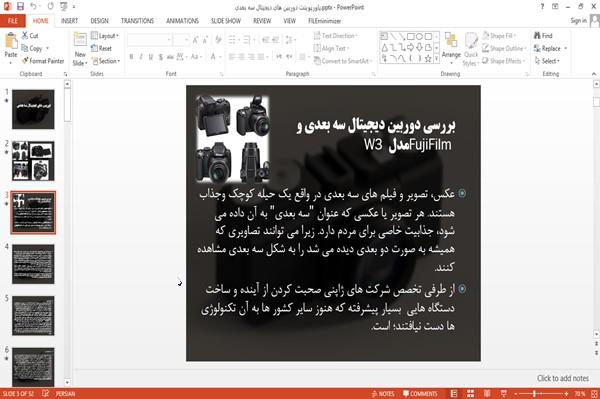Open Quick Styles gallery

pos(471,49)
